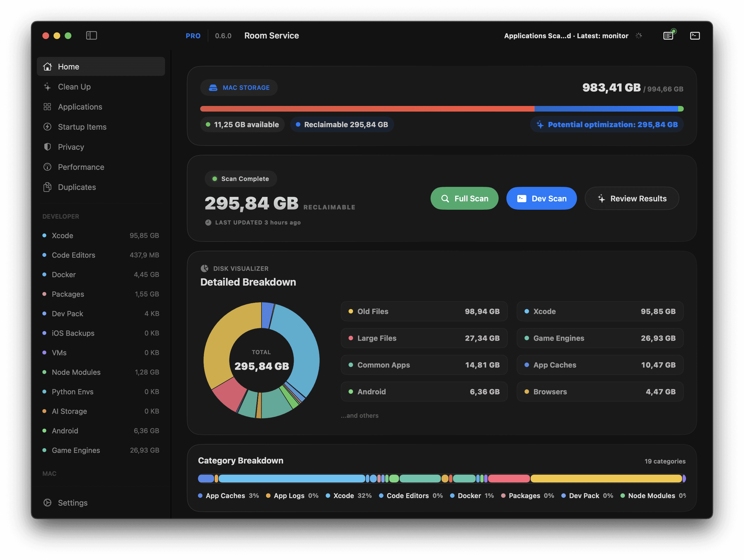744x560 pixels.
Task: Click the Duplicates documents icon
Action: tap(47, 187)
